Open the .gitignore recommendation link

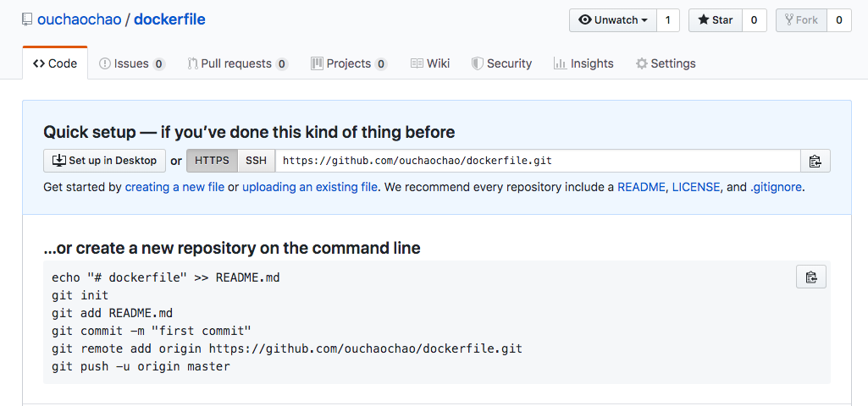(x=776, y=187)
